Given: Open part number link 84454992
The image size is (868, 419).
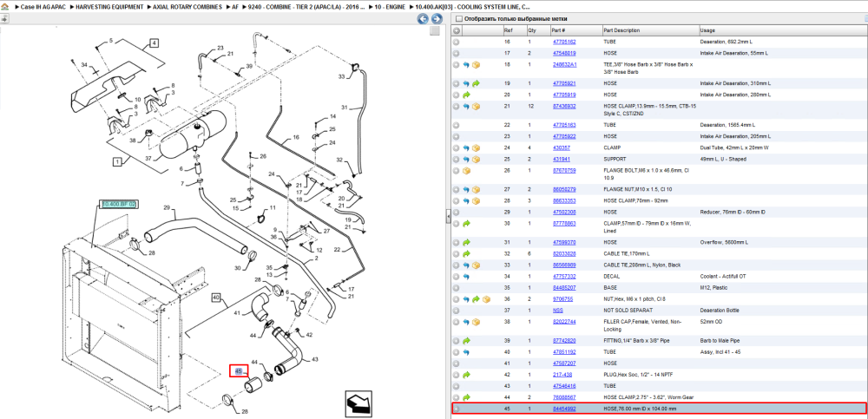Looking at the screenshot, I should tap(564, 409).
